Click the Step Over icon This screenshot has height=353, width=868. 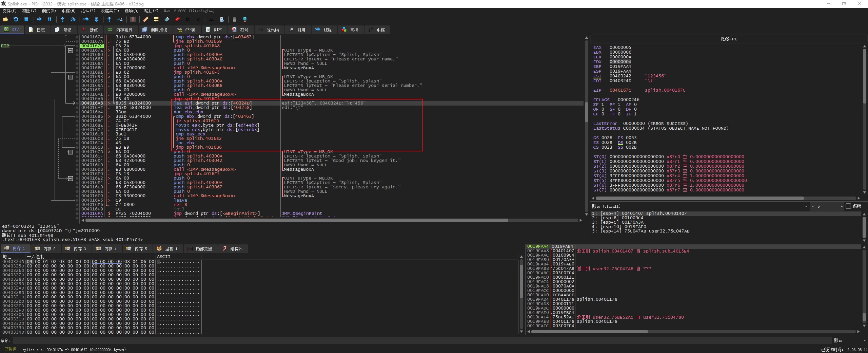click(73, 19)
